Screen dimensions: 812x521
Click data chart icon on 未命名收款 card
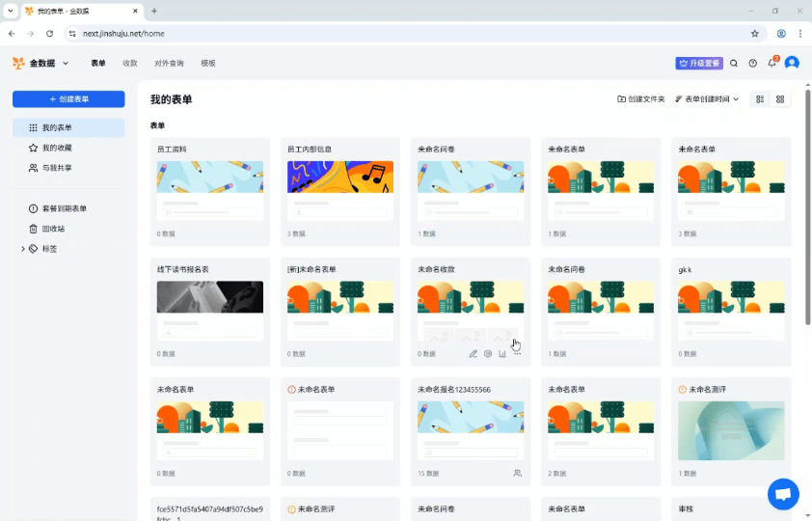tap(502, 354)
